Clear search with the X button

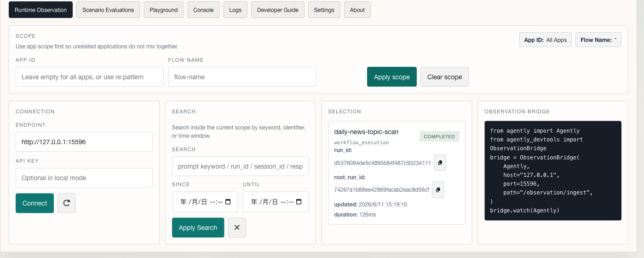coord(237,228)
